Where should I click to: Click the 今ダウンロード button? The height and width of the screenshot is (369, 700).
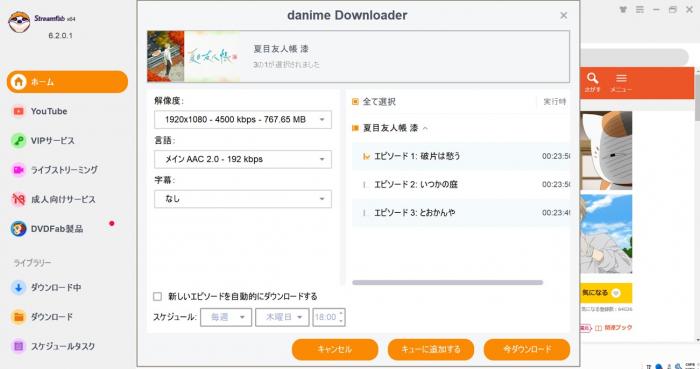527,349
